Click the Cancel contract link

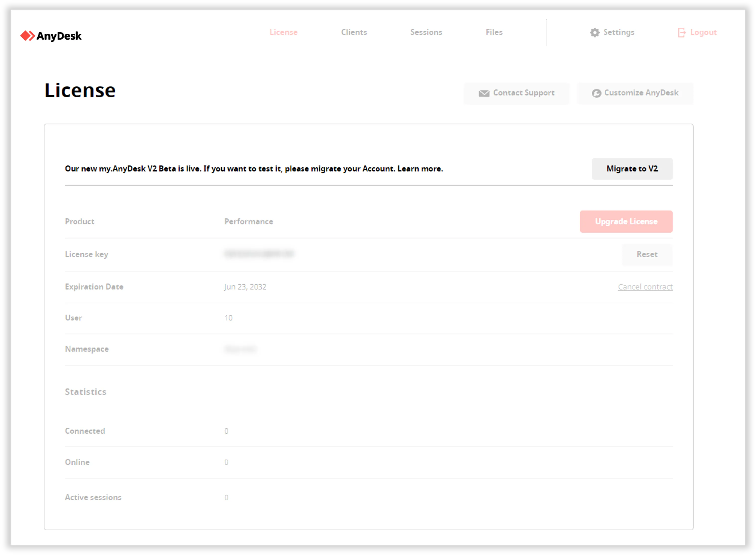(x=645, y=287)
